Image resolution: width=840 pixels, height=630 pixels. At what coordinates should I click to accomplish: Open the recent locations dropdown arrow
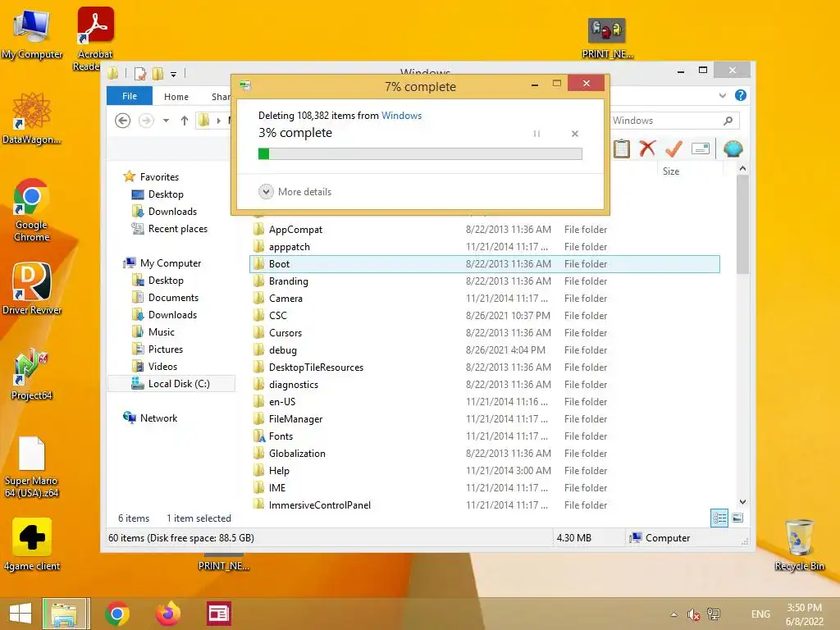click(166, 121)
